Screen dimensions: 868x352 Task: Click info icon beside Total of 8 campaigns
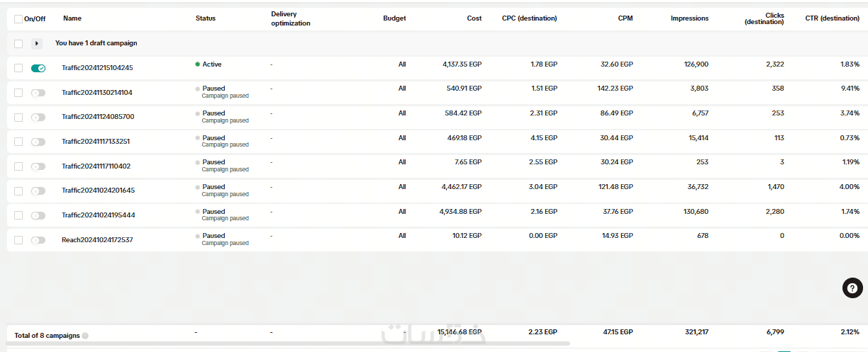(85, 336)
